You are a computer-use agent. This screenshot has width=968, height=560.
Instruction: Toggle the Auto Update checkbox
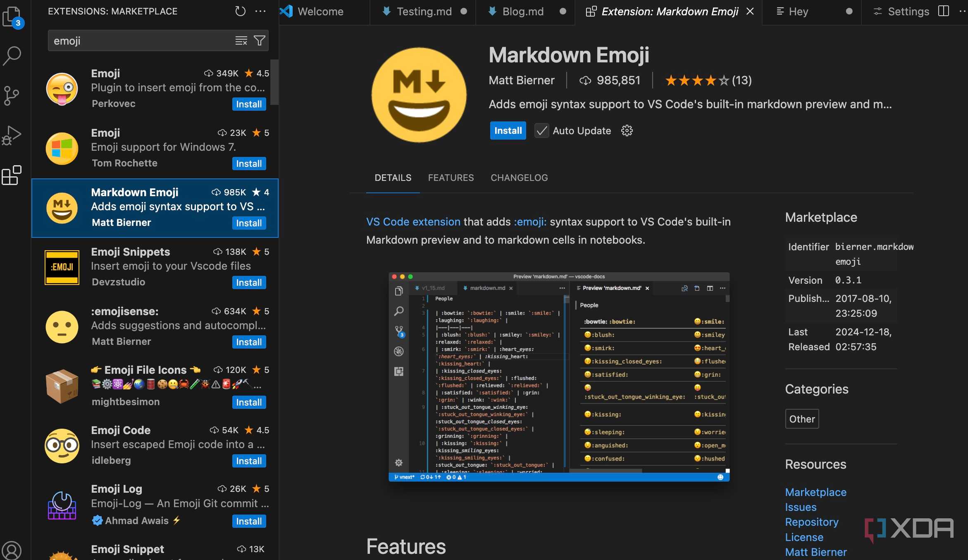pyautogui.click(x=541, y=131)
